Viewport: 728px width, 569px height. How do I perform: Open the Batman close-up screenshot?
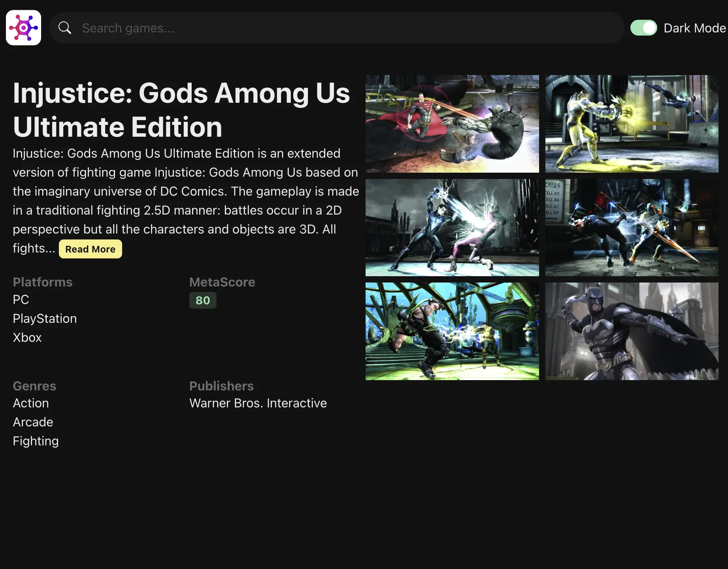(x=632, y=331)
